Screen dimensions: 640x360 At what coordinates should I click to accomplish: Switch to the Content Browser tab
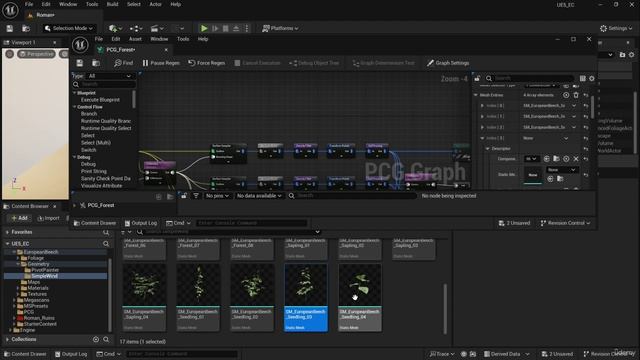[30, 206]
